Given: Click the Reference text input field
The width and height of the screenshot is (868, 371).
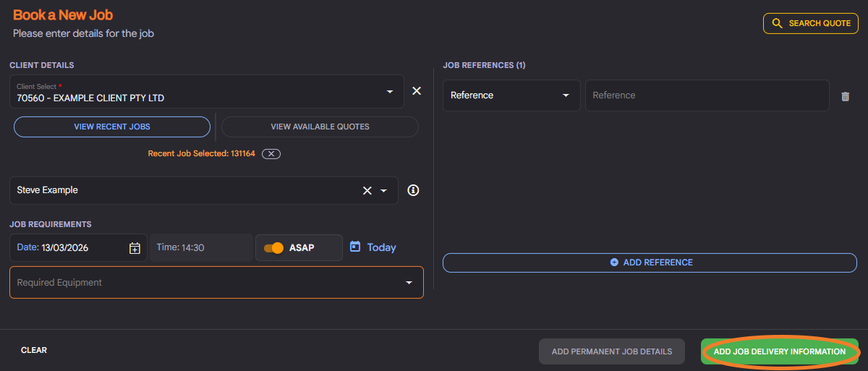Looking at the screenshot, I should tap(707, 95).
